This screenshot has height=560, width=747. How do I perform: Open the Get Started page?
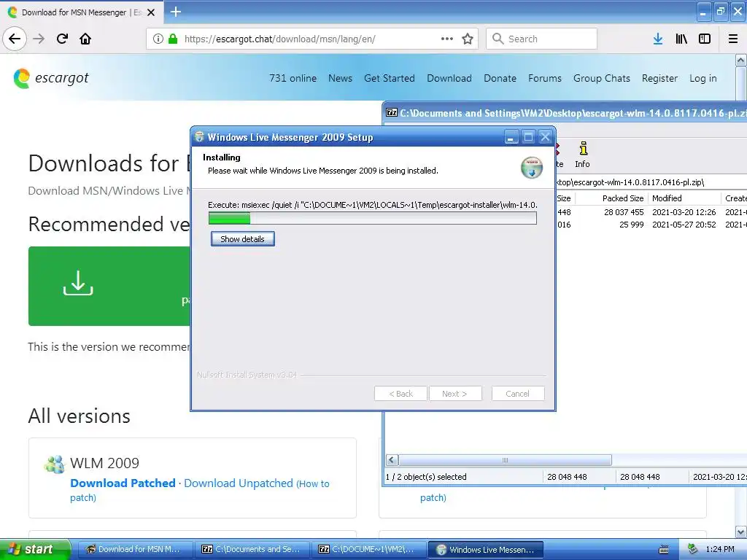click(390, 78)
